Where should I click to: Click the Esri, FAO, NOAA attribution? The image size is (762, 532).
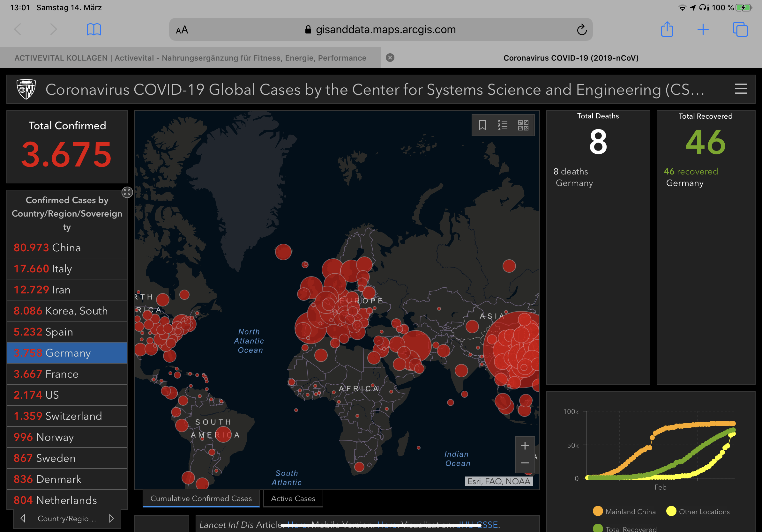498,481
